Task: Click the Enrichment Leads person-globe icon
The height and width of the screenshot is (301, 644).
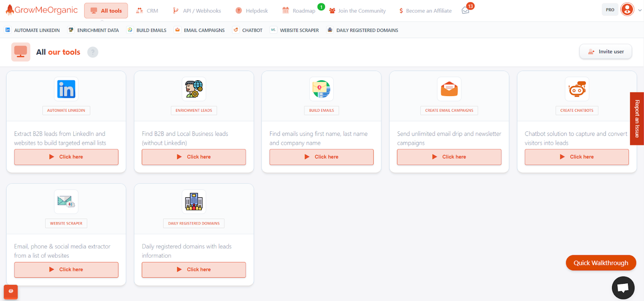Action: point(194,89)
